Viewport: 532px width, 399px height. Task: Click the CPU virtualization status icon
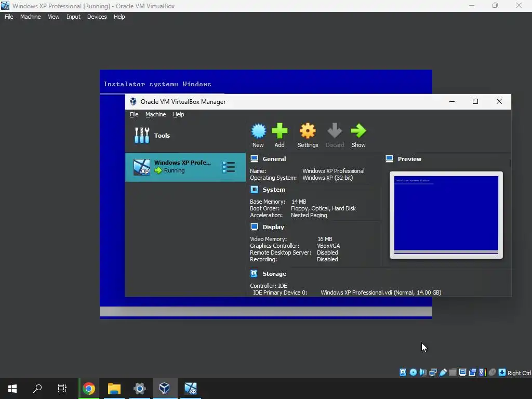click(482, 372)
